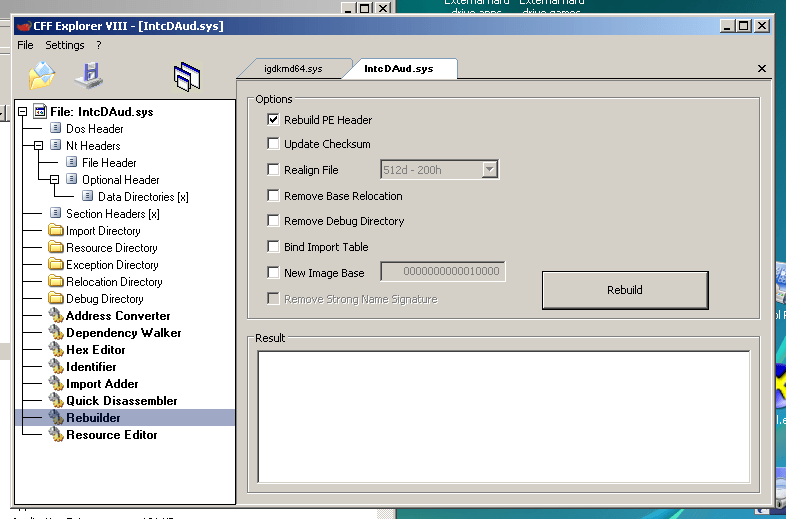Open the Quick Disassembler tool
Viewport: 786px width, 519px height.
pos(121,401)
